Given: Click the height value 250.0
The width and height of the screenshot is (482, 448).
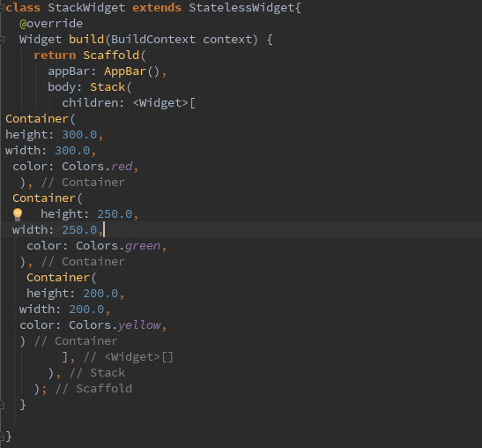Looking at the screenshot, I should (115, 214).
